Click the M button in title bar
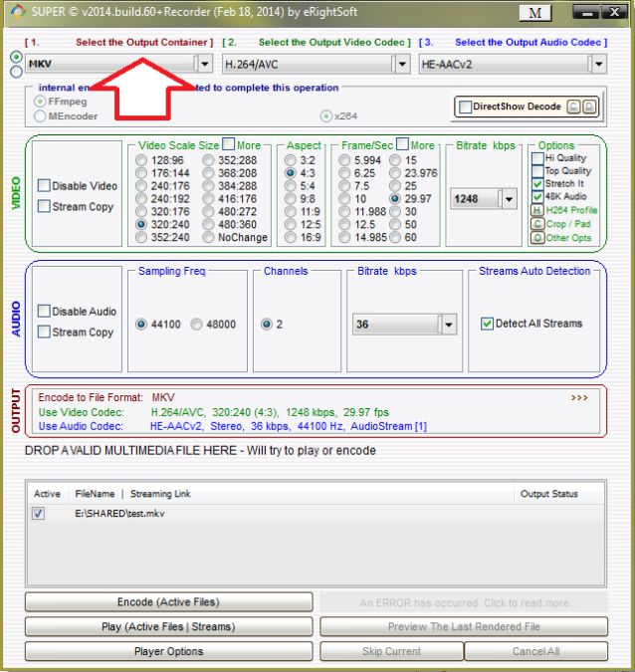Image resolution: width=635 pixels, height=672 pixels. click(x=534, y=13)
